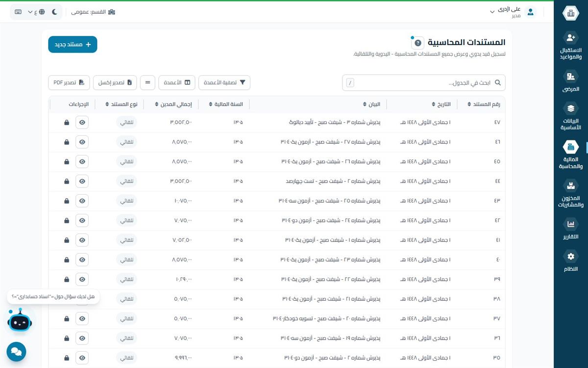The image size is (588, 368).
Task: Switch to dark mode with moon icon
Action: click(54, 12)
